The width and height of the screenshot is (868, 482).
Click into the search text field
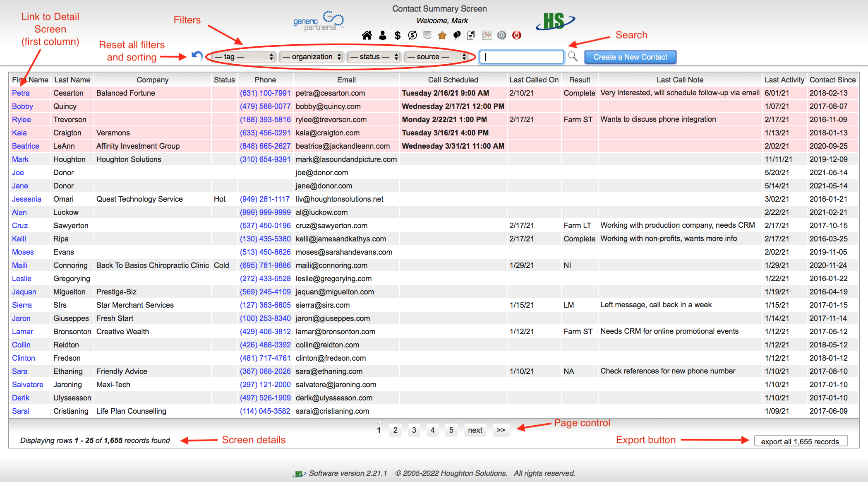coord(521,57)
